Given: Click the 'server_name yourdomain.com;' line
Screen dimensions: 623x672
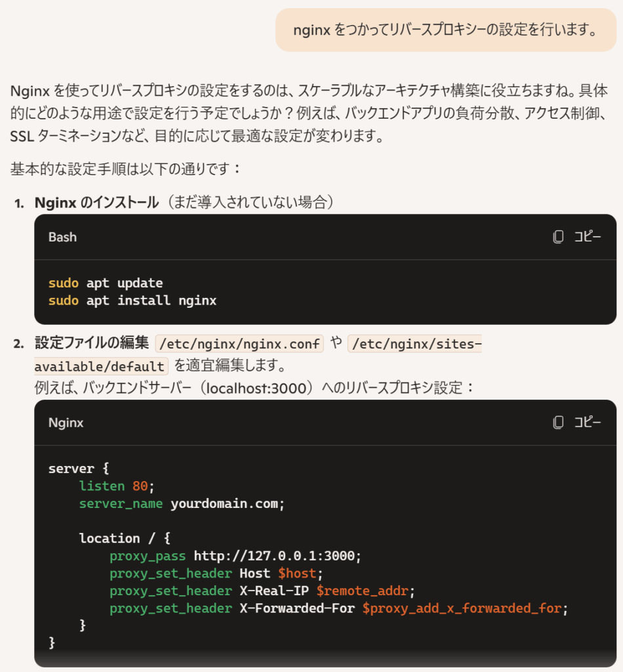Looking at the screenshot, I should [x=182, y=503].
